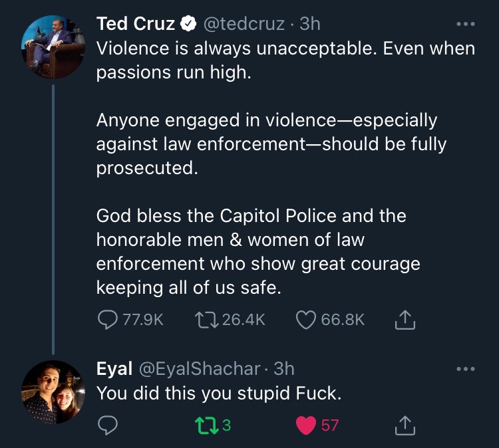
Task: Open the Ted Cruz display name
Action: 136,24
